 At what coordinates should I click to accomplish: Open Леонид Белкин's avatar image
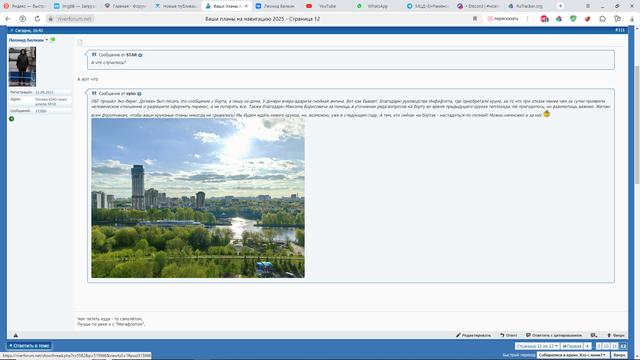[x=22, y=67]
